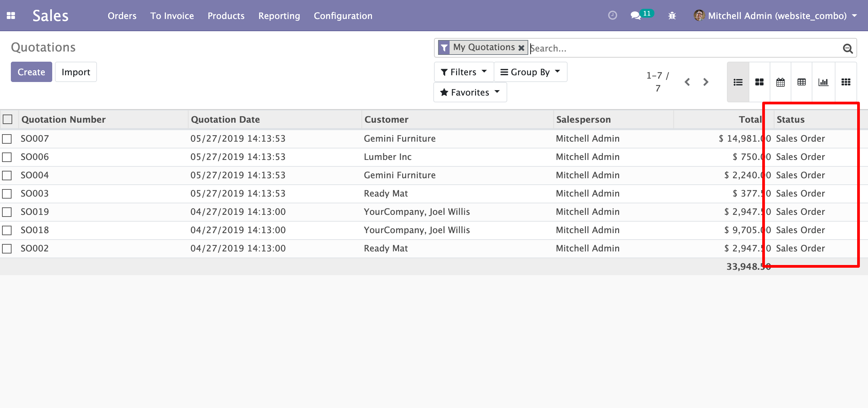868x408 pixels.
Task: Click Lumber Inc customer cell
Action: click(x=388, y=157)
